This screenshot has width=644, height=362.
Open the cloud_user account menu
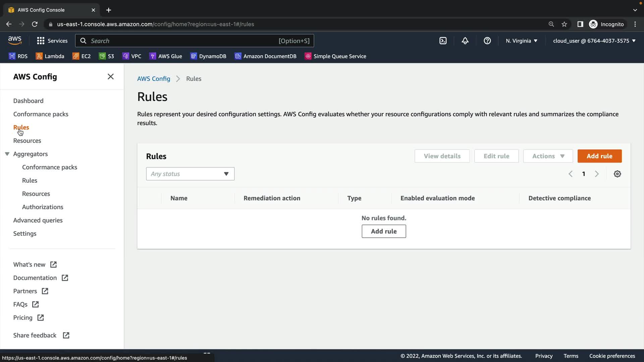594,41
